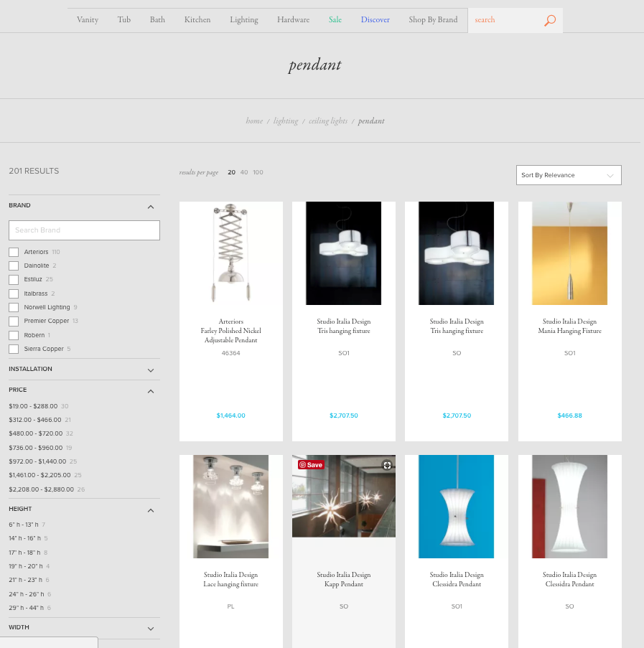Go to home breadcrumb link

click(254, 121)
